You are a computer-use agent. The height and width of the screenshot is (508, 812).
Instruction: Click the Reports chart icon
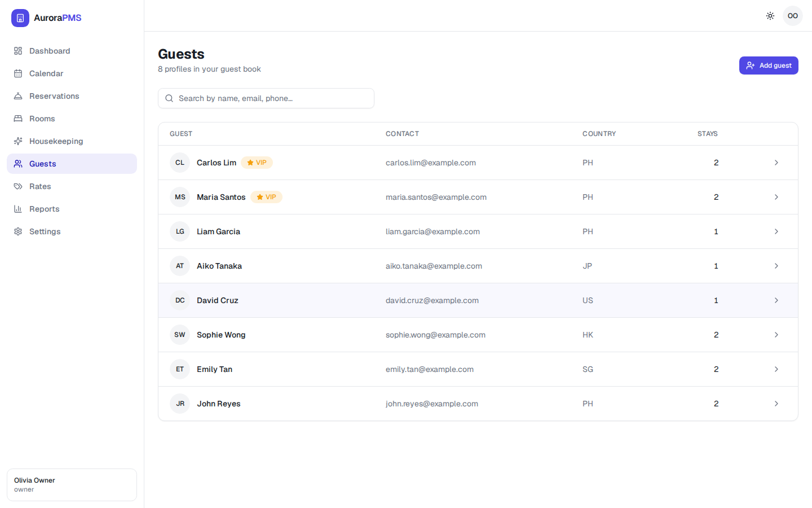pos(18,209)
